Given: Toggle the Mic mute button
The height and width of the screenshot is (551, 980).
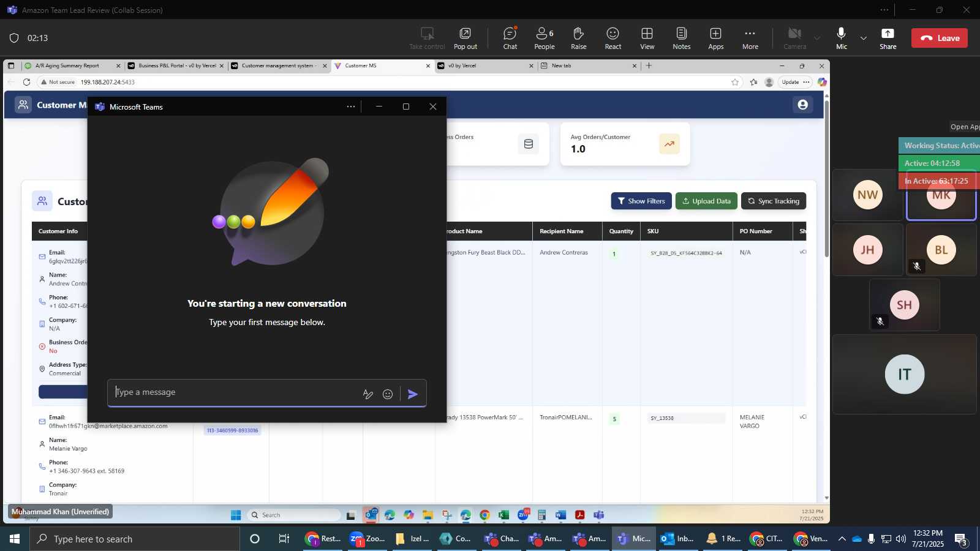Looking at the screenshot, I should pos(841,38).
